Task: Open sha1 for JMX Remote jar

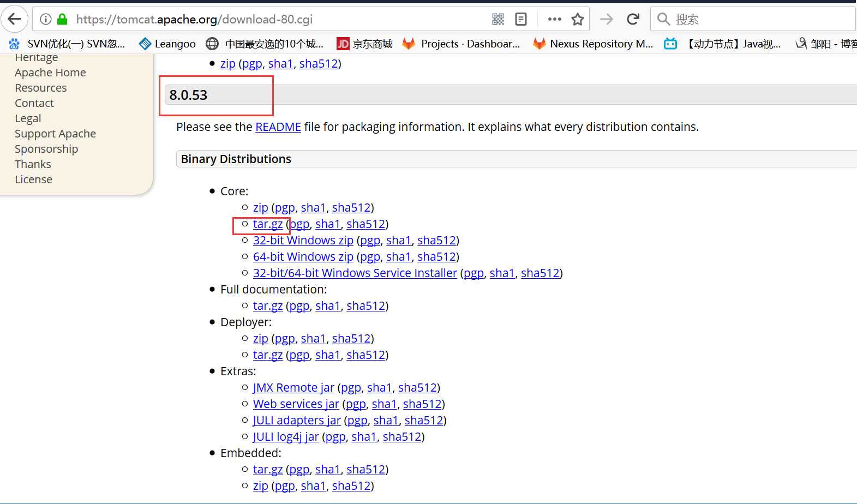Action: tap(380, 388)
